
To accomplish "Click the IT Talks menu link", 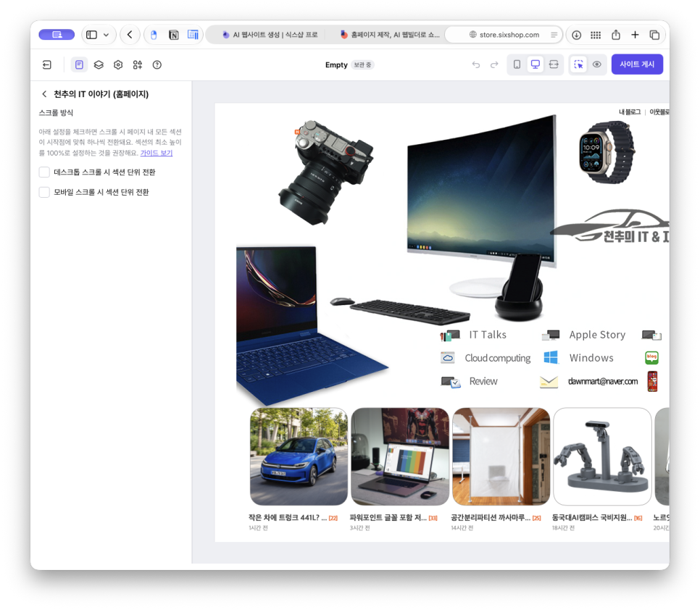I will tap(488, 335).
